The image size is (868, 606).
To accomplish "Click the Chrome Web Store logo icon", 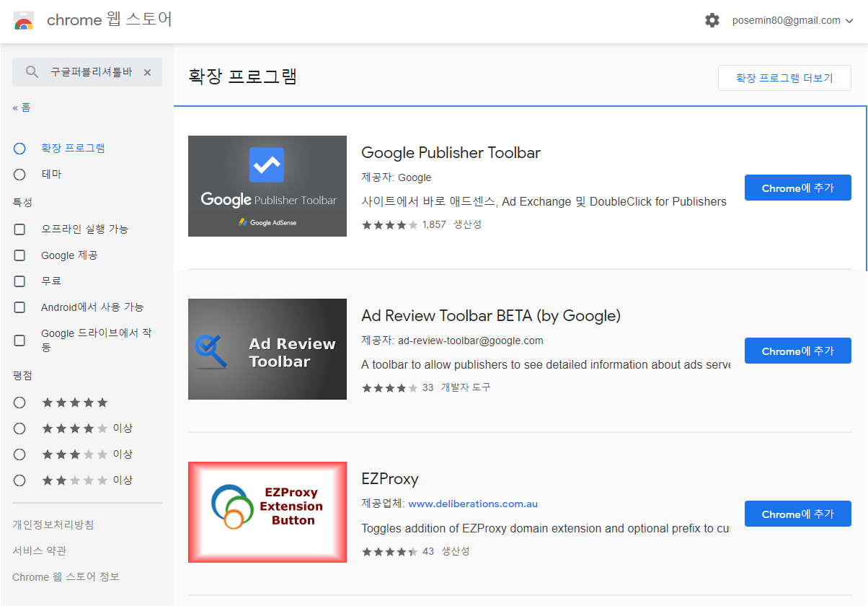I will pyautogui.click(x=24, y=20).
